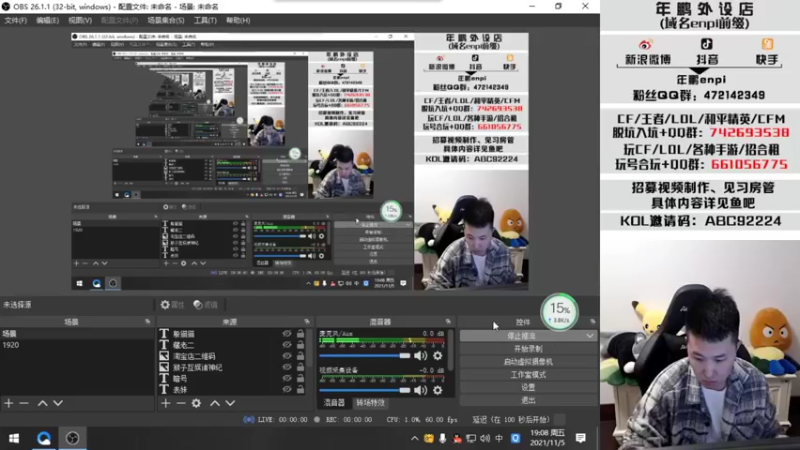Switch to the 混音器 tab at bottom
This screenshot has height=450, width=800.
pos(334,403)
